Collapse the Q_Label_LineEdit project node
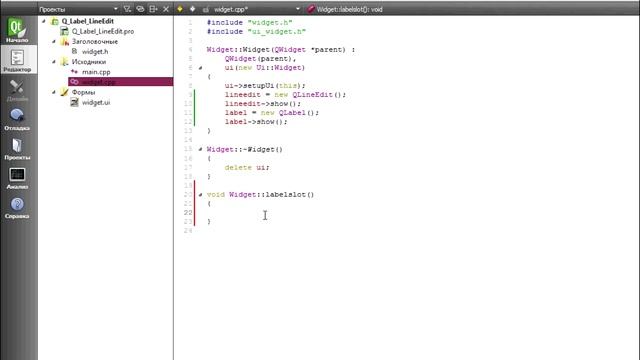Image resolution: width=640 pixels, height=360 pixels. click(44, 21)
